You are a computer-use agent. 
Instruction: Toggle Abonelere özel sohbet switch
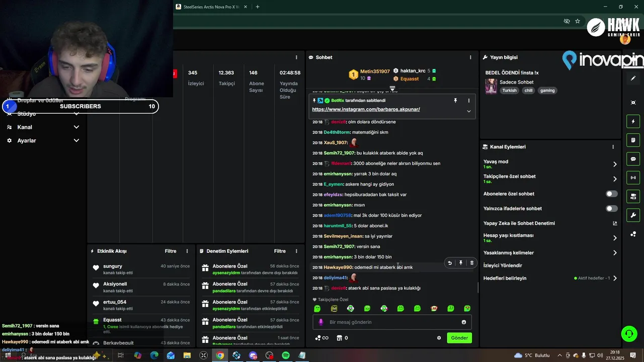point(611,194)
